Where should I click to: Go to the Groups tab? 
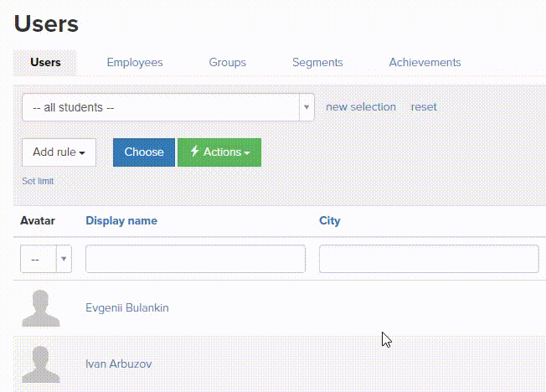227,63
